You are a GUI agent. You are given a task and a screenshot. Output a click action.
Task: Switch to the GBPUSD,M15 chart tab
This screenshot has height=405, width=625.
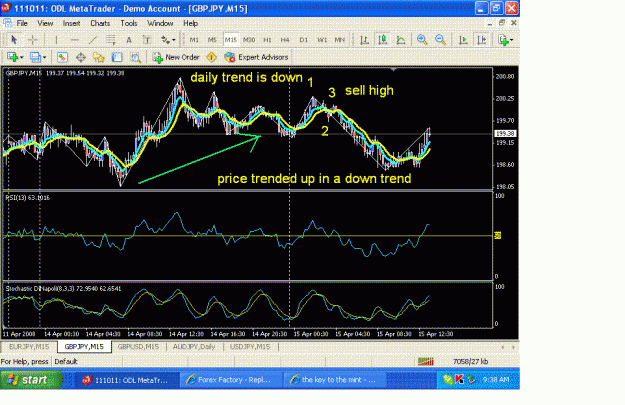pyautogui.click(x=138, y=347)
